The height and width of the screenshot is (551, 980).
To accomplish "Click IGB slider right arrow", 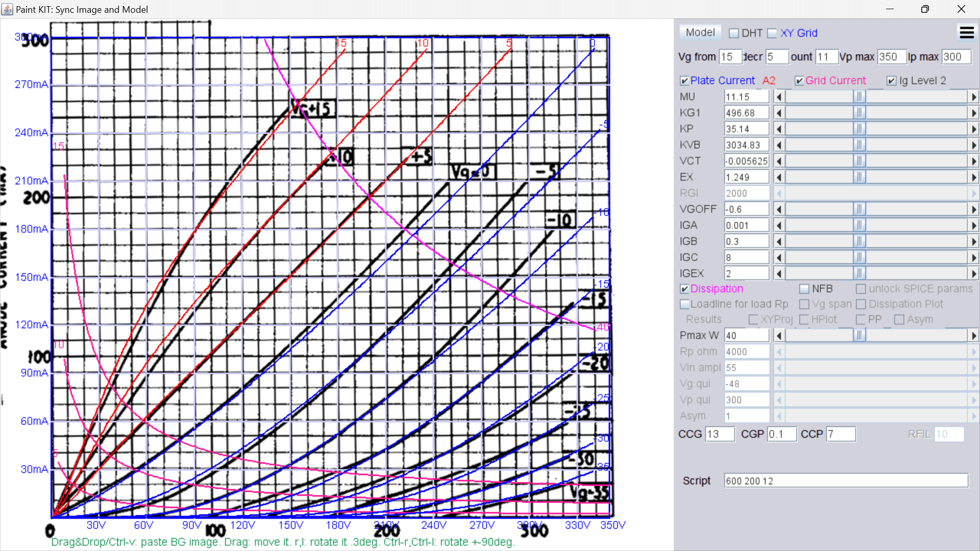I will pyautogui.click(x=974, y=241).
